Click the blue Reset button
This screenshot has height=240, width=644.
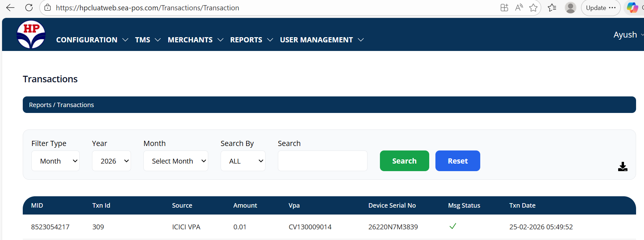[x=457, y=161]
